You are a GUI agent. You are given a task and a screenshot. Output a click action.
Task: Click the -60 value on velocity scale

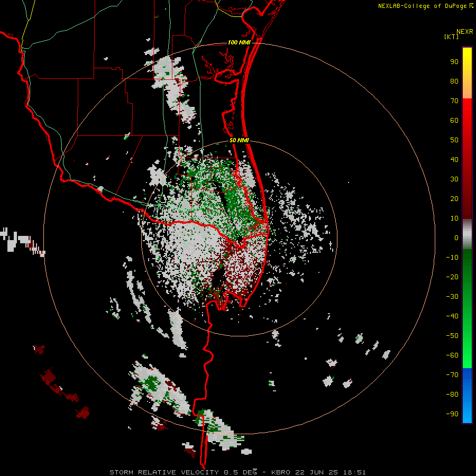(452, 355)
